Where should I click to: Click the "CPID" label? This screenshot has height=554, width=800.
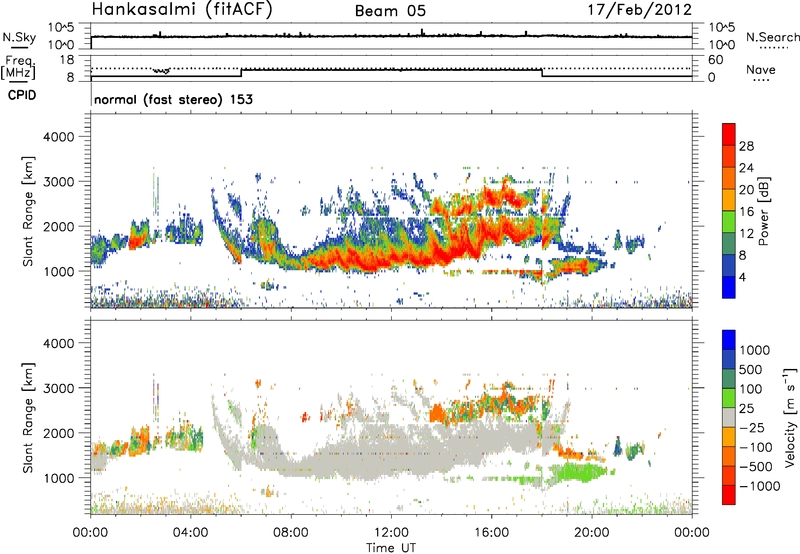pyautogui.click(x=22, y=95)
